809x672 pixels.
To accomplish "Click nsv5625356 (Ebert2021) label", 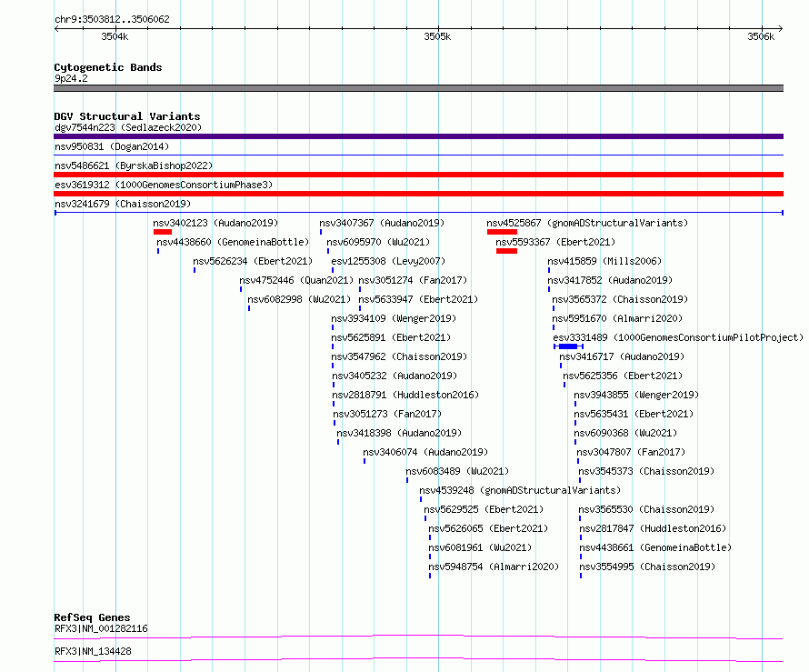I will tap(623, 376).
